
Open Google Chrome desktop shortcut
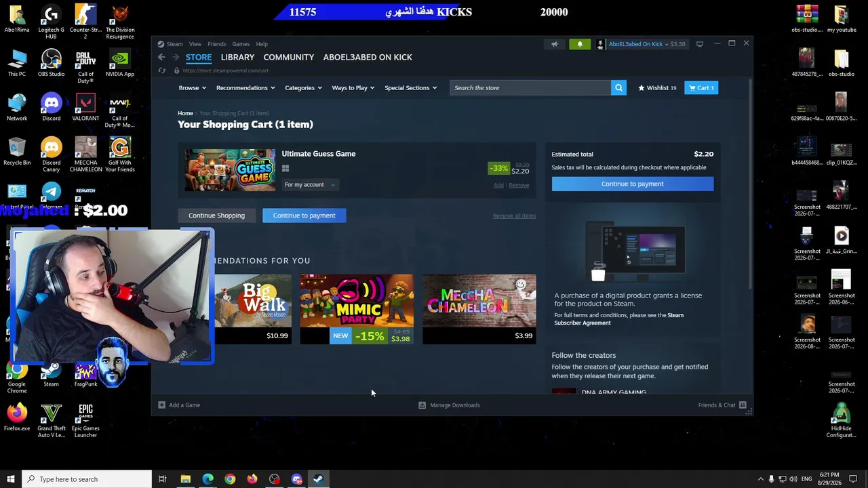(17, 377)
